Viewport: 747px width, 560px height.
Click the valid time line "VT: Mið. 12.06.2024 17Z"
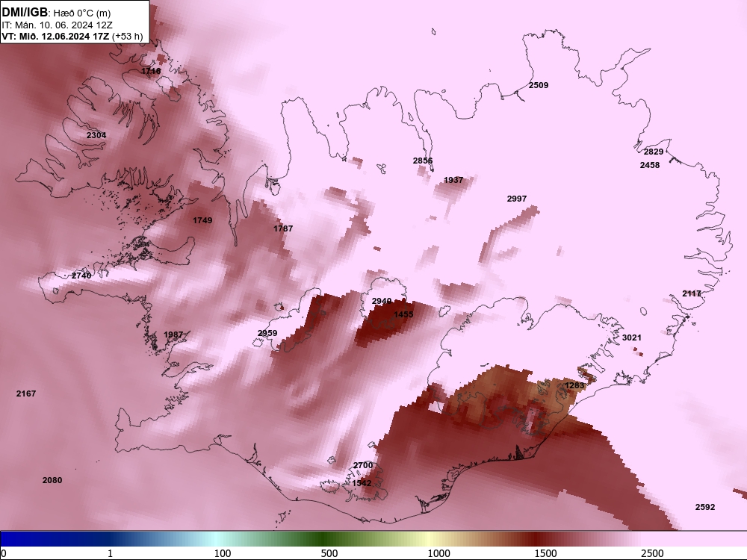click(55, 36)
